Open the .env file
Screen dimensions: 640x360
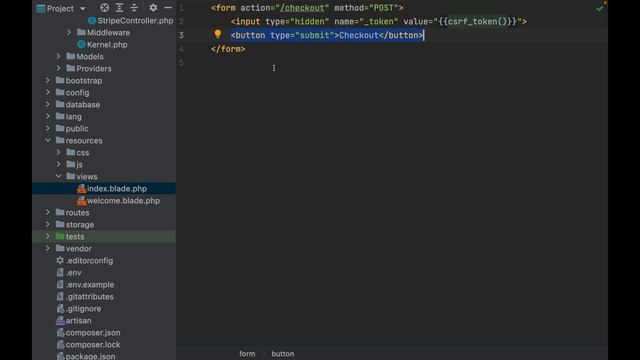tap(73, 272)
